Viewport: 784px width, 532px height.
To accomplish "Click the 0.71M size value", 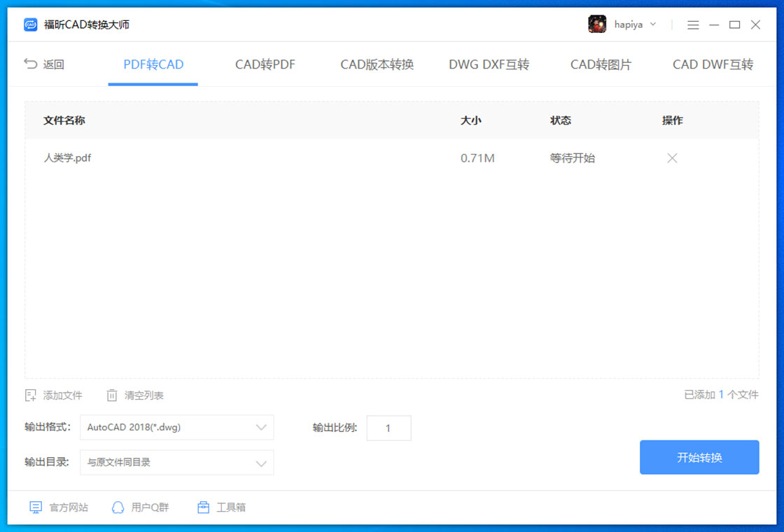I will click(x=477, y=158).
